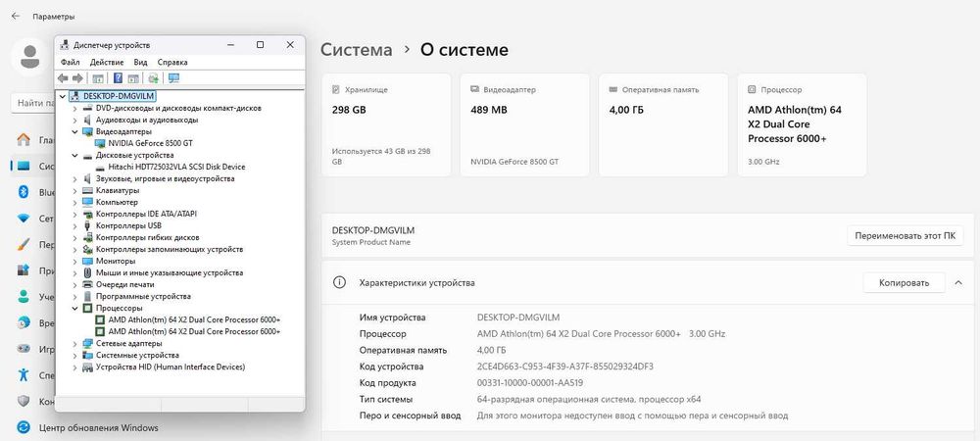Select the Системные устройства item
The width and height of the screenshot is (980, 441).
137,355
